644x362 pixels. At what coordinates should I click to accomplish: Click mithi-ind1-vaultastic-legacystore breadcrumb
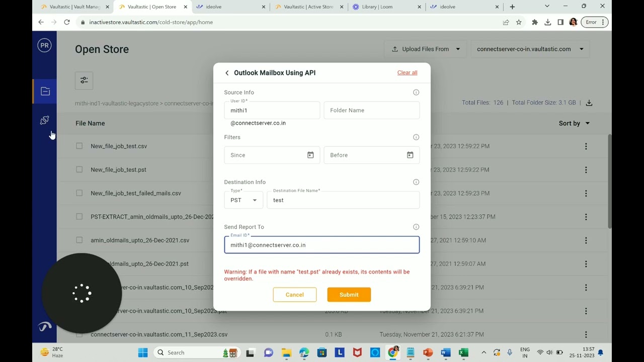click(117, 103)
